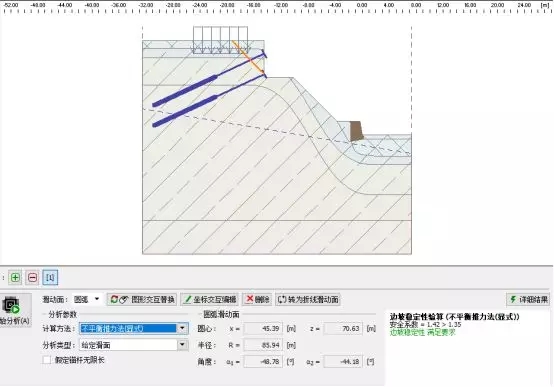Click 转为折线滑动面 convert button
554x387 pixels.
(x=308, y=299)
